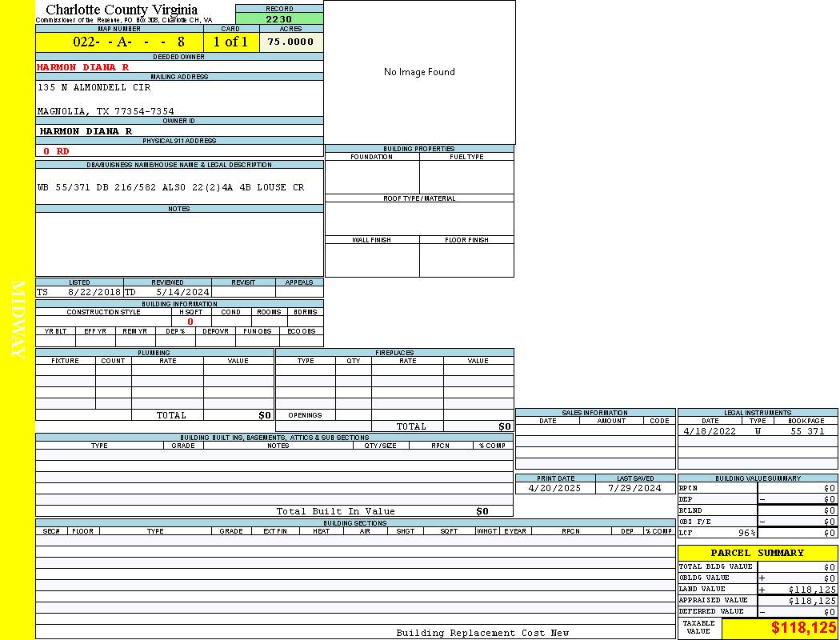Image resolution: width=840 pixels, height=640 pixels.
Task: Click the vertical MIDWAY label on yellow sidebar
Action: click(x=18, y=319)
